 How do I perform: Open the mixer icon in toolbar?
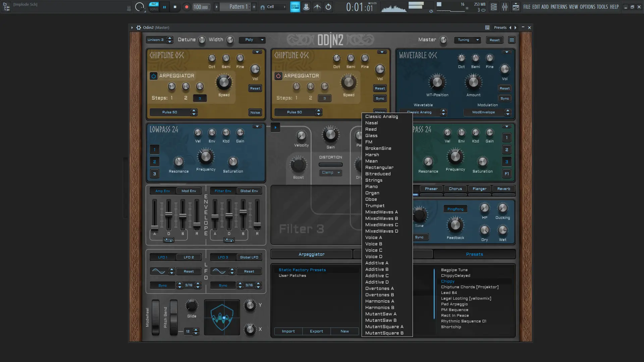coord(505,7)
